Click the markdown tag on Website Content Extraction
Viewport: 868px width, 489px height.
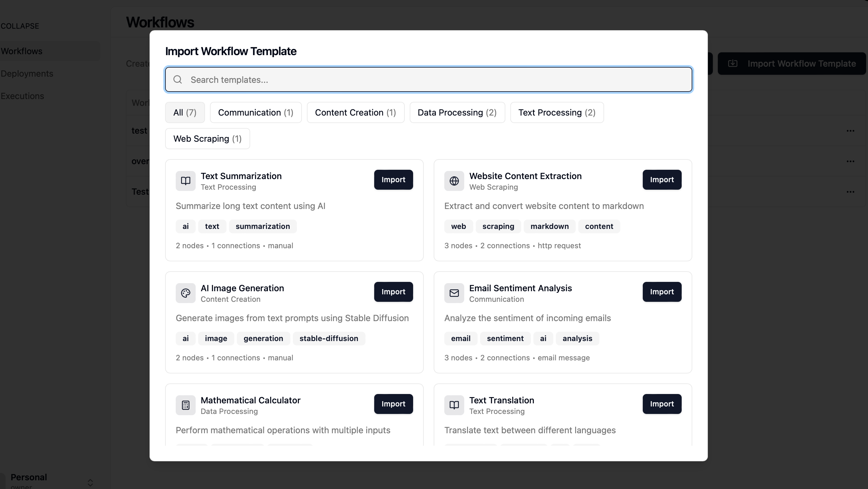tap(549, 226)
